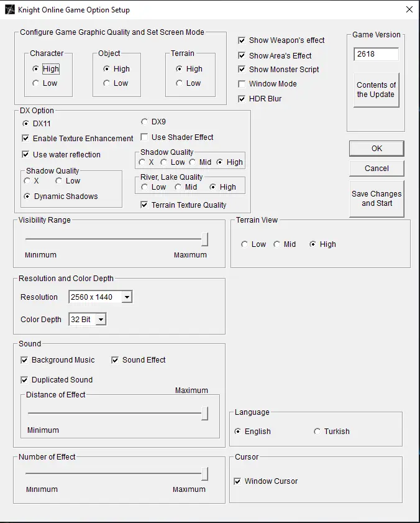Select Low for Terrain View

click(x=244, y=244)
